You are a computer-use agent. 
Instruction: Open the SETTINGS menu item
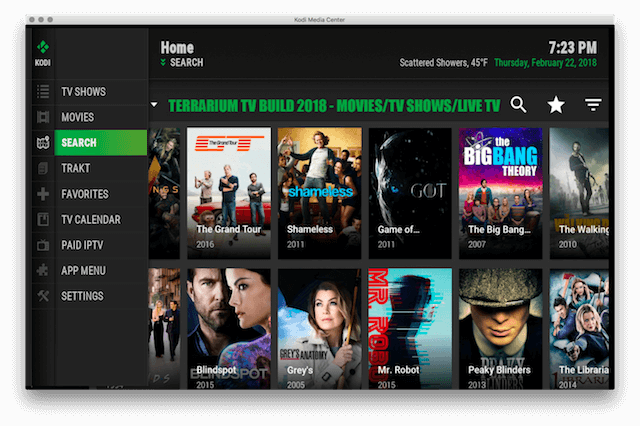click(x=100, y=296)
